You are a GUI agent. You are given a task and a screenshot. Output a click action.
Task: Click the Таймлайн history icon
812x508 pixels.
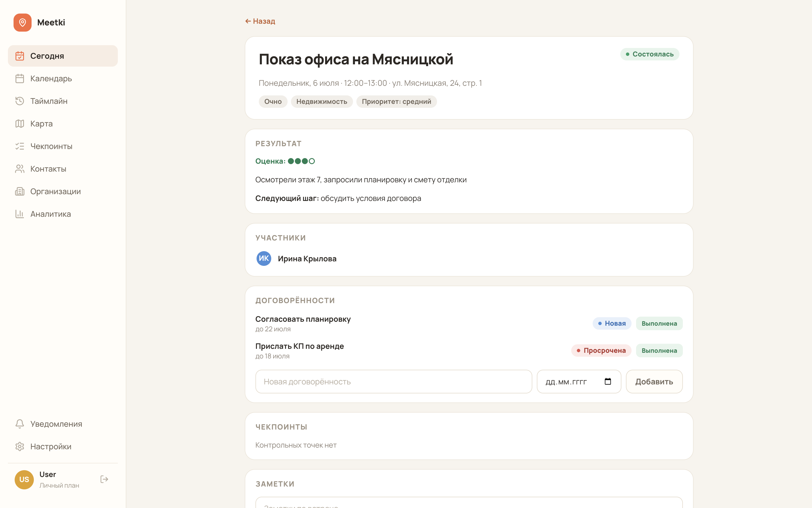[20, 101]
